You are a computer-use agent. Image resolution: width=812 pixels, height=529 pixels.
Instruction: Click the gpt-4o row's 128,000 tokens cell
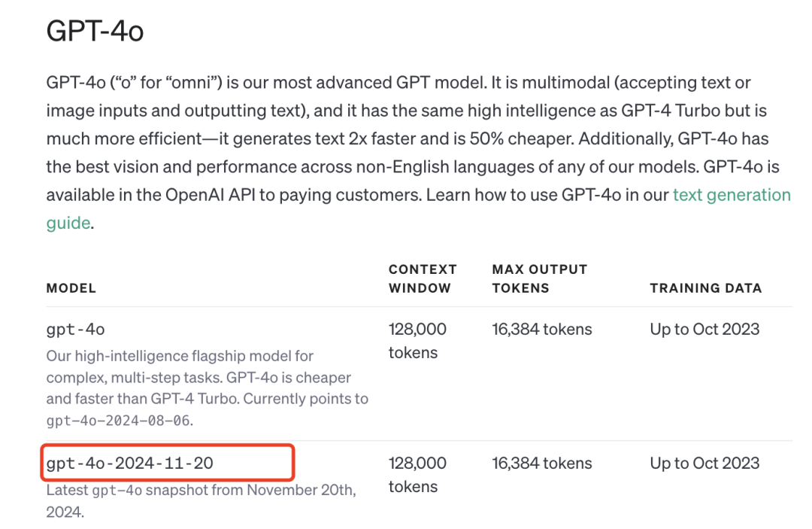(x=417, y=341)
